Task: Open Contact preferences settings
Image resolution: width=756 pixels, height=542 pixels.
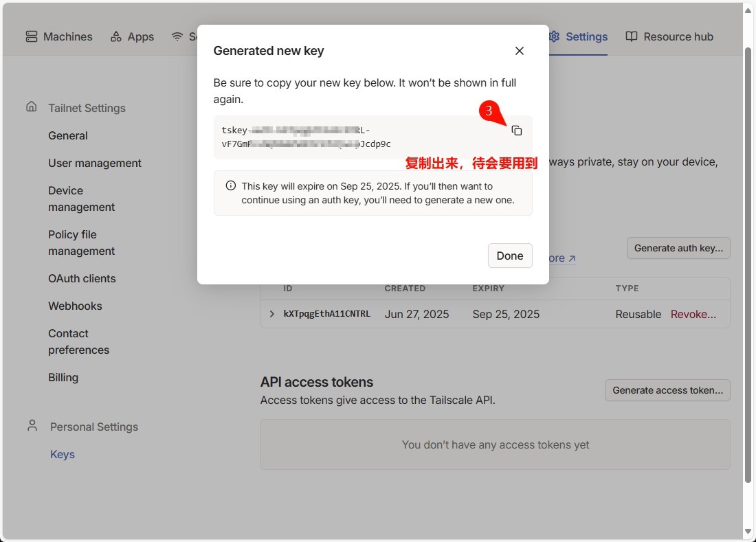Action: (78, 341)
